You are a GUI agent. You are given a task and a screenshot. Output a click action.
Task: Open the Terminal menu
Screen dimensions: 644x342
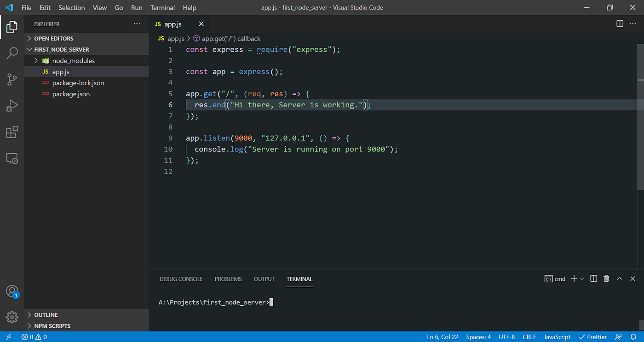(162, 7)
